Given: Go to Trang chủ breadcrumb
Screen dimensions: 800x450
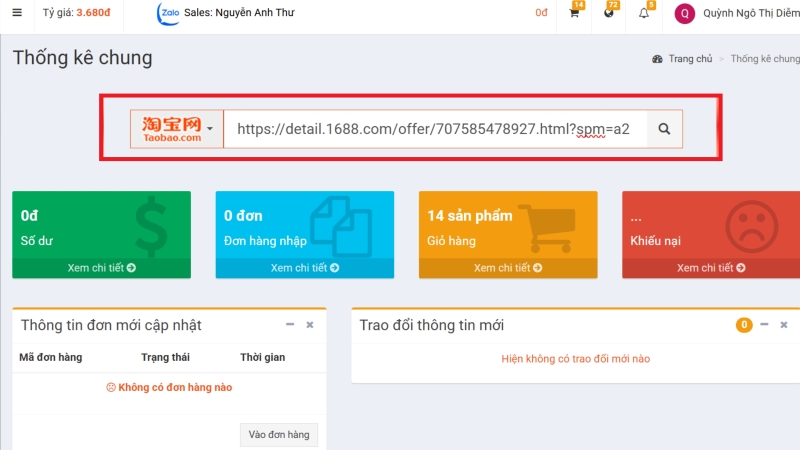Looking at the screenshot, I should pos(690,59).
